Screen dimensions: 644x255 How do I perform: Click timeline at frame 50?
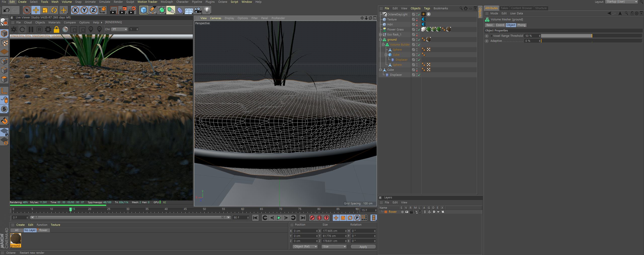tap(204, 209)
